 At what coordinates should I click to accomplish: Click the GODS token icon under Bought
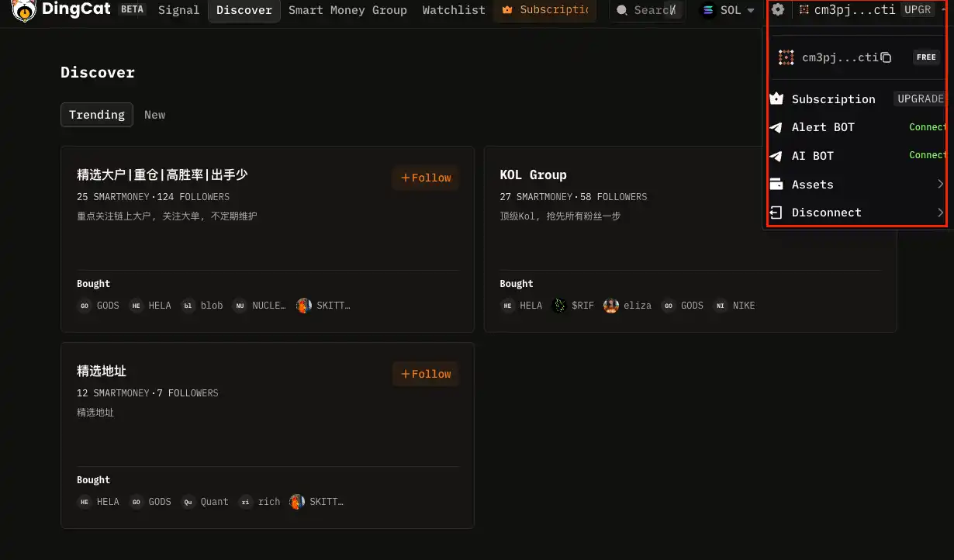tap(85, 306)
